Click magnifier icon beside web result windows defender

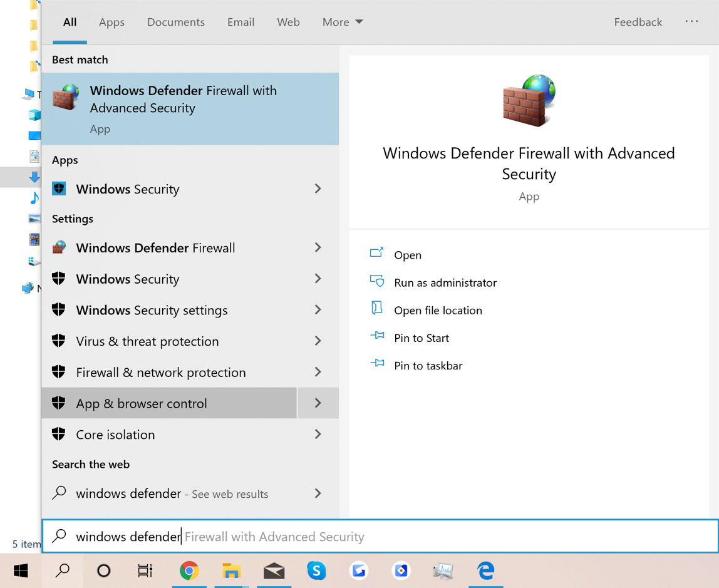click(59, 493)
